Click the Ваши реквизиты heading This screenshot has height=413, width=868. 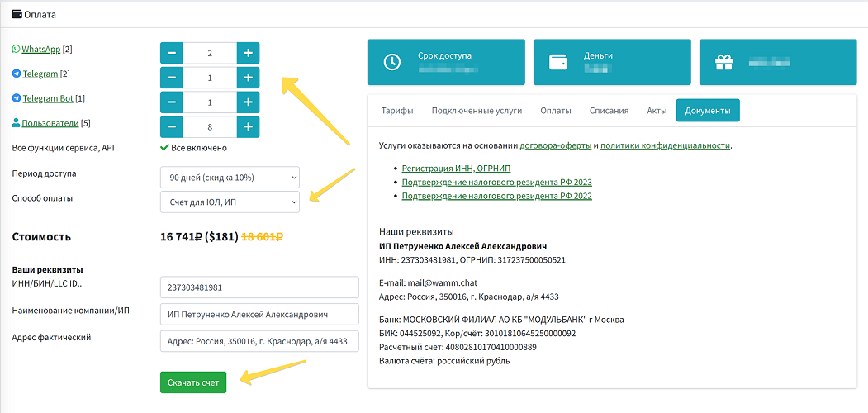[x=48, y=270]
